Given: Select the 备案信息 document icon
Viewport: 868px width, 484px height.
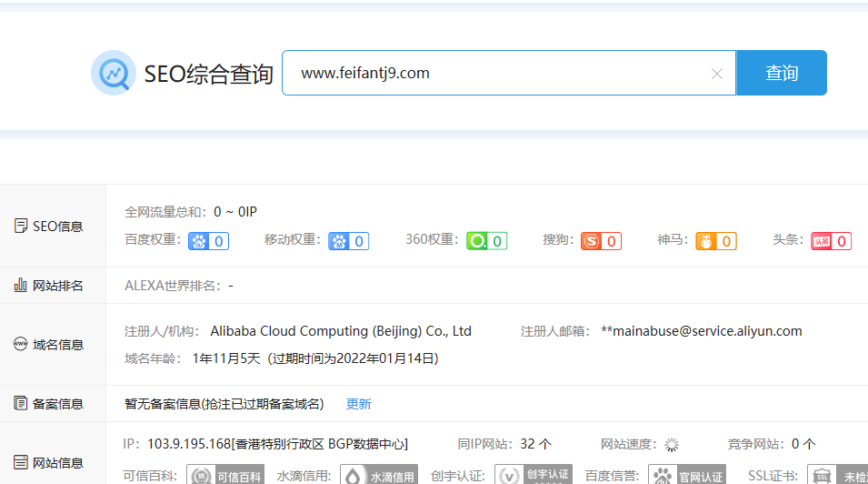Looking at the screenshot, I should click(x=21, y=403).
